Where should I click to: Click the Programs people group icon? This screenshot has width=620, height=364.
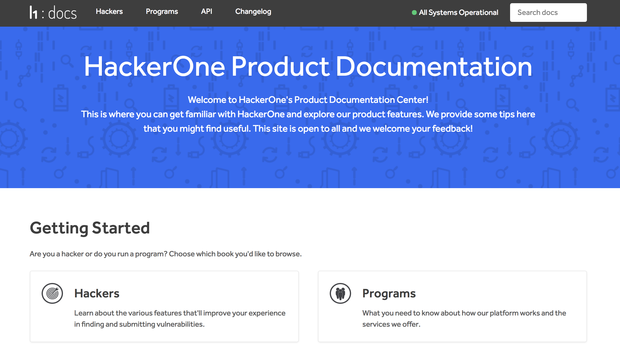click(x=340, y=293)
